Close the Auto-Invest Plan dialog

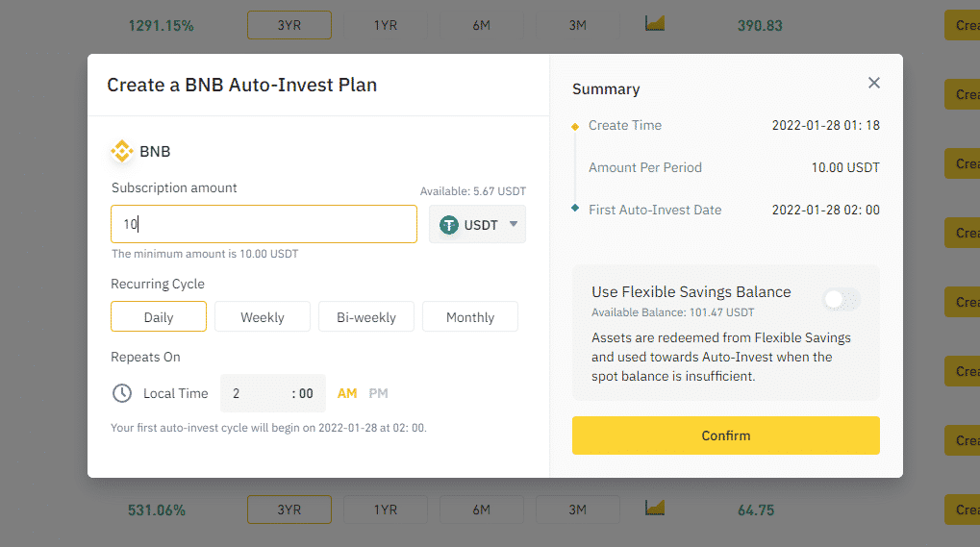point(874,83)
